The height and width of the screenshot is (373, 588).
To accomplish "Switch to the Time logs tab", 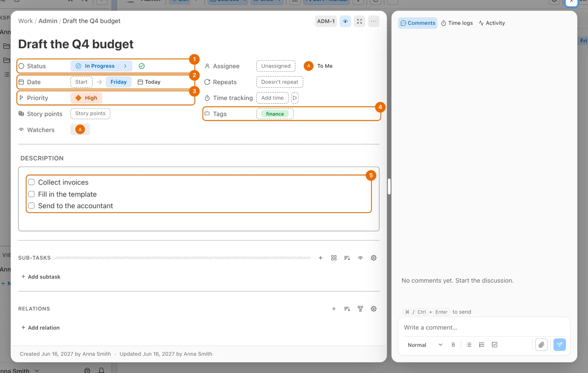I will point(457,23).
